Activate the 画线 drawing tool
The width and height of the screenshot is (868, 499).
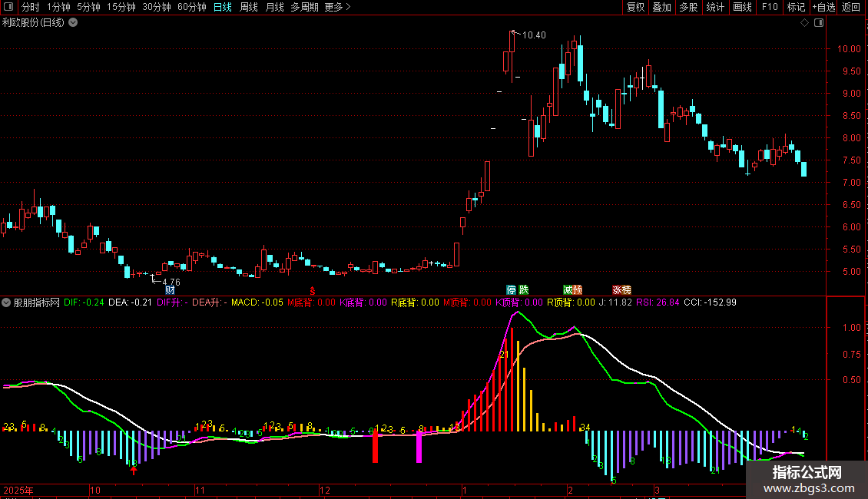tap(742, 7)
